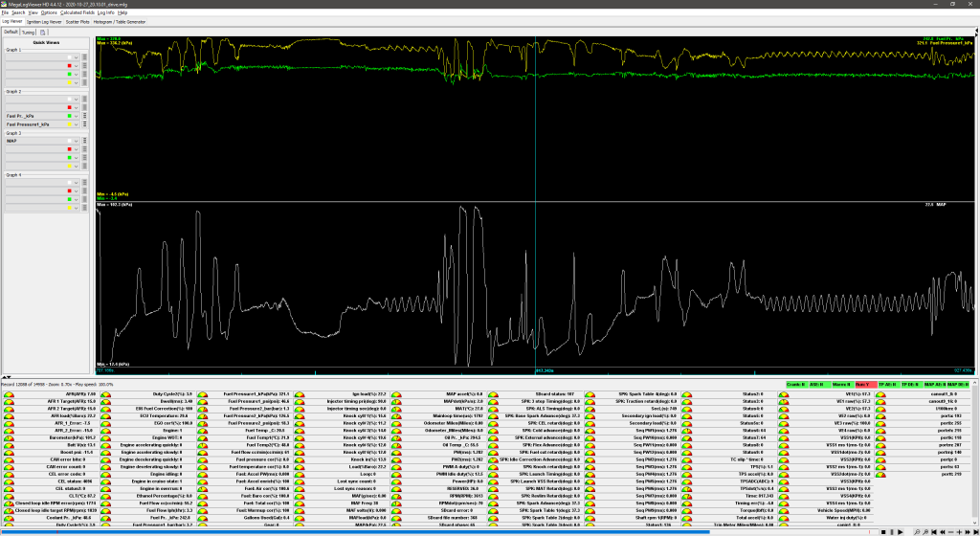Open trace options icon for Fuel Pr._kPa

(x=84, y=116)
